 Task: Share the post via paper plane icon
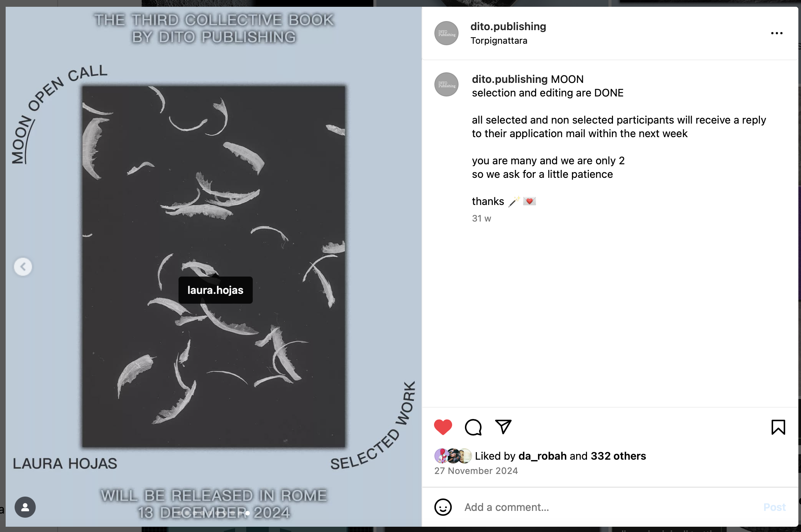click(503, 427)
